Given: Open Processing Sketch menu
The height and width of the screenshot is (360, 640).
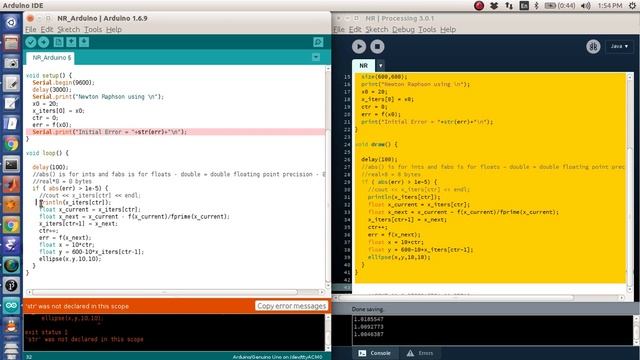Looking at the screenshot, I should (377, 29).
